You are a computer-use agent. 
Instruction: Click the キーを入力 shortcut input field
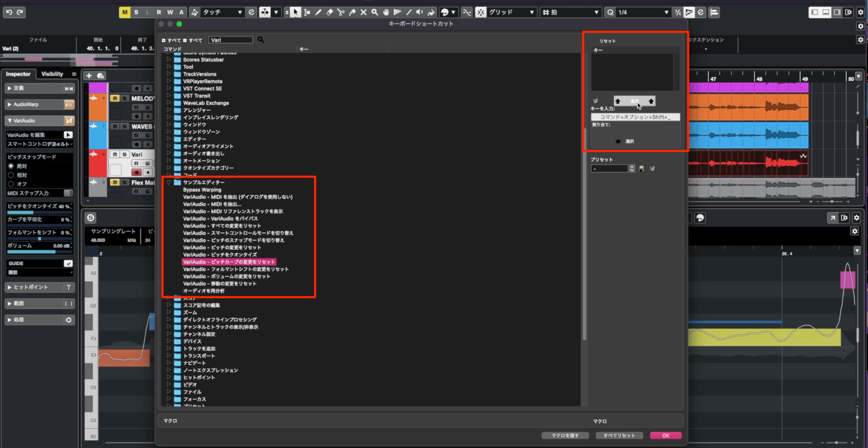635,117
